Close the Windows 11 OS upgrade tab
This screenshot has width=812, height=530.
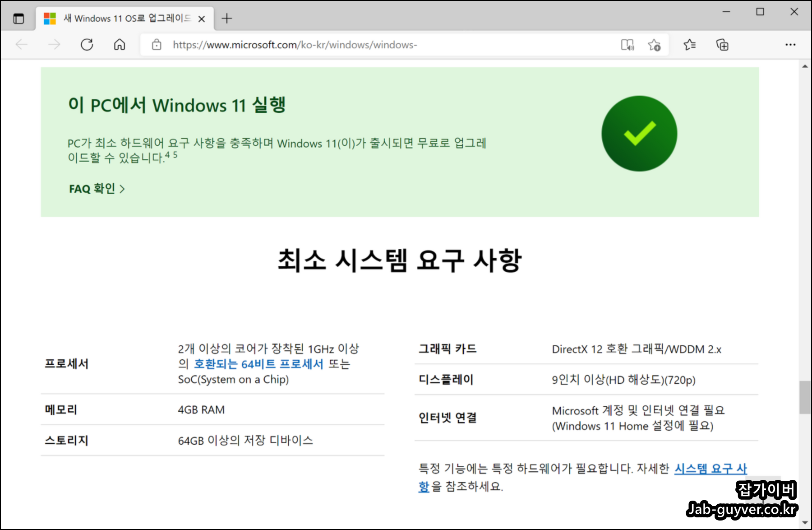point(202,19)
